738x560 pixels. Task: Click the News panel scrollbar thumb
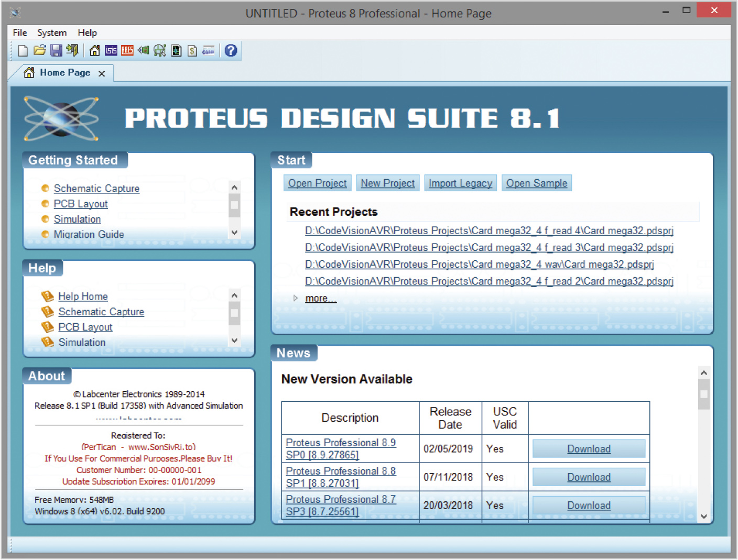pos(704,394)
